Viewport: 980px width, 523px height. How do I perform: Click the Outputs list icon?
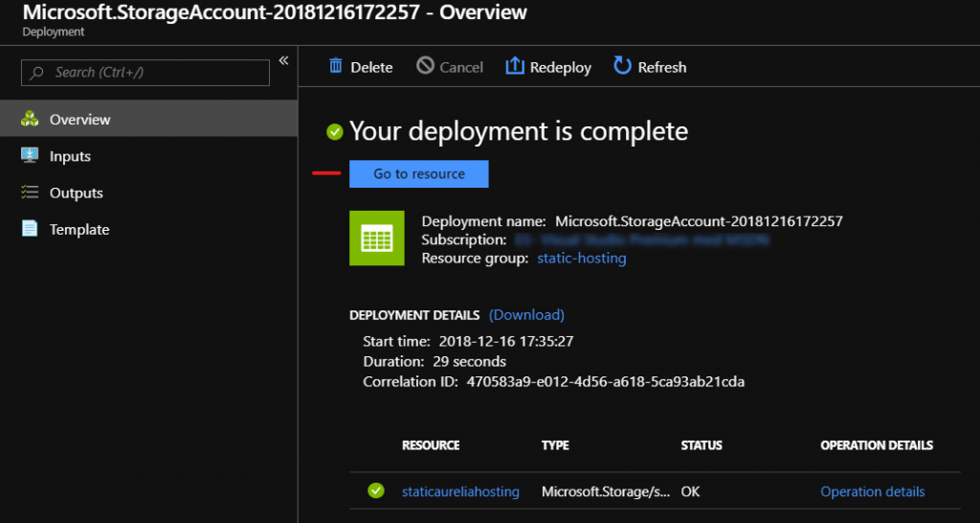pyautogui.click(x=30, y=193)
